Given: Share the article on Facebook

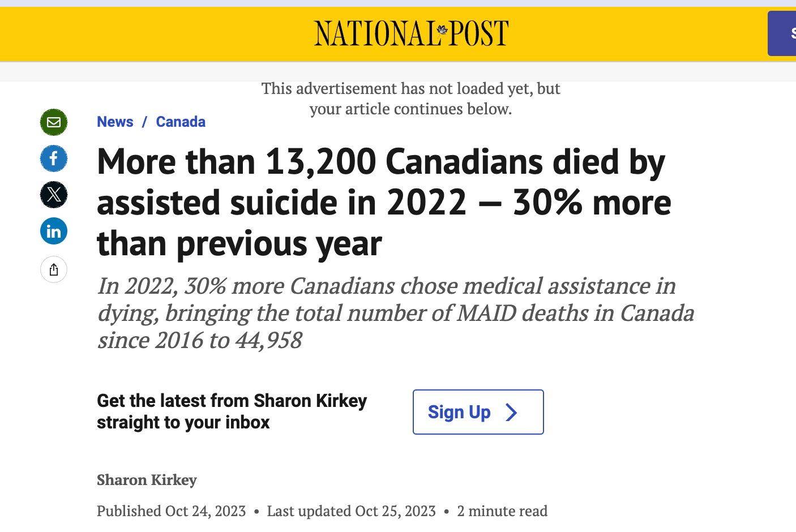Looking at the screenshot, I should point(54,158).
